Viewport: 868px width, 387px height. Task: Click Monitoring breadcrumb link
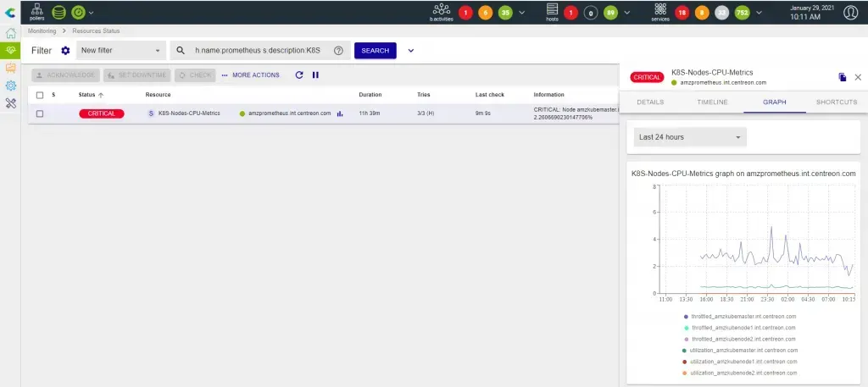coord(42,31)
